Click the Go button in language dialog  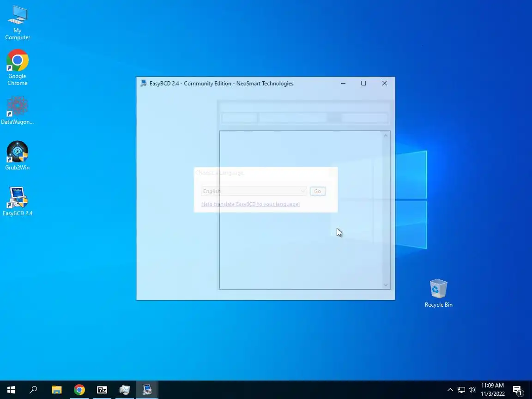318,191
